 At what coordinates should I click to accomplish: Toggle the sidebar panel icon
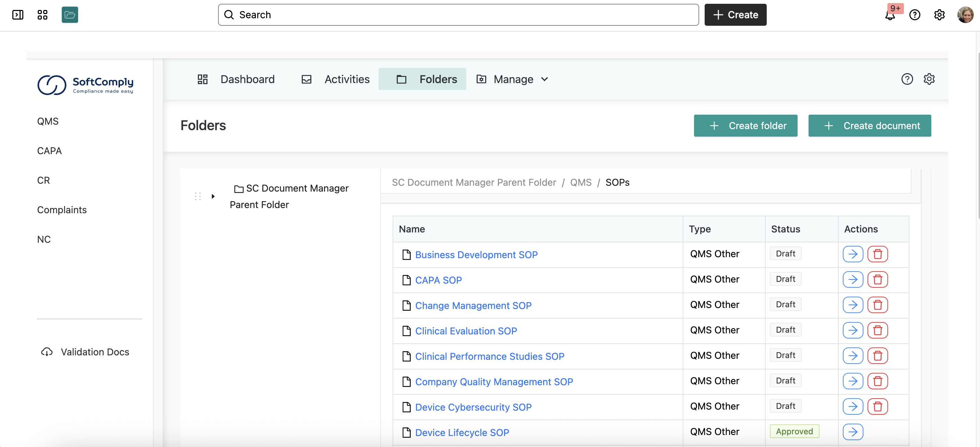[17, 15]
